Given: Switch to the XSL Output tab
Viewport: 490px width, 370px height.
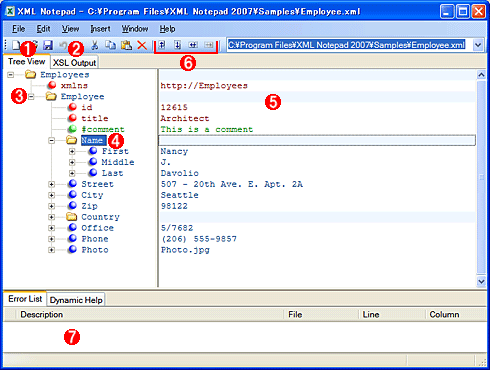Looking at the screenshot, I should pyautogui.click(x=74, y=63).
